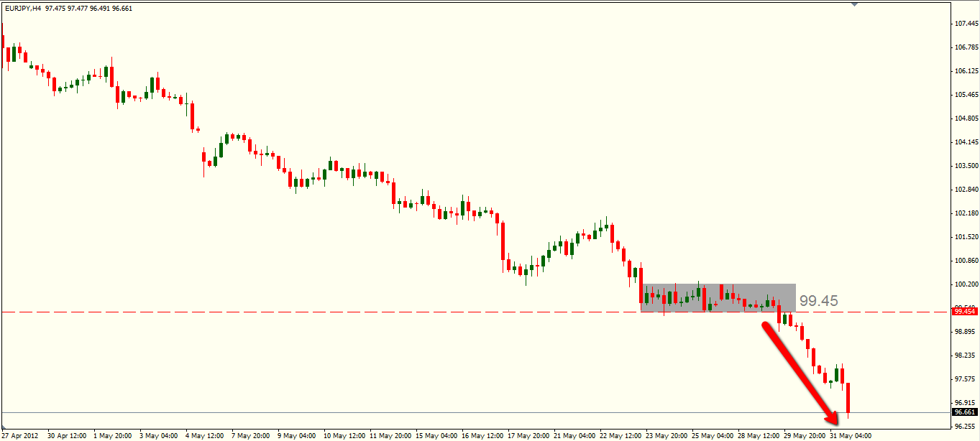
Task: Click the 17 May 20:00 time label
Action: [528, 435]
